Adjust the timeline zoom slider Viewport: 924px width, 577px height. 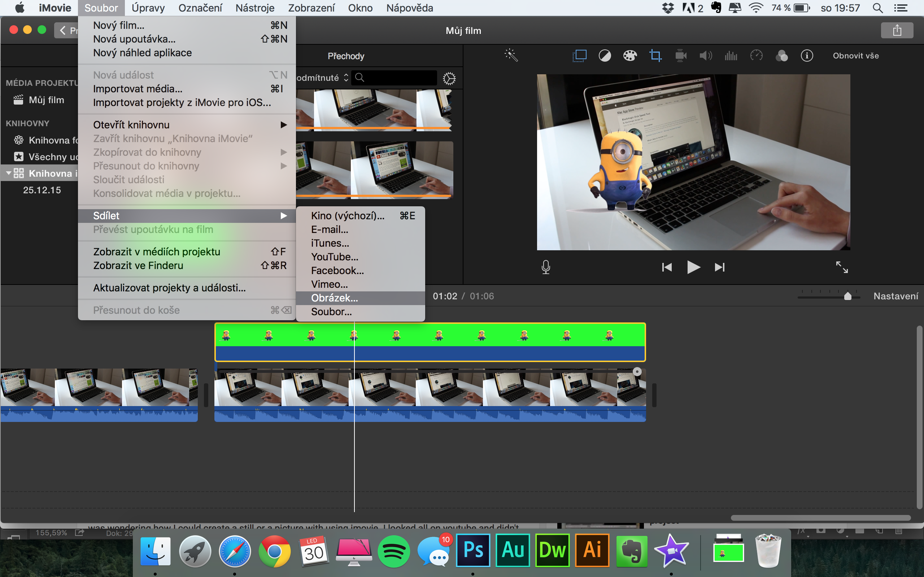(x=847, y=295)
